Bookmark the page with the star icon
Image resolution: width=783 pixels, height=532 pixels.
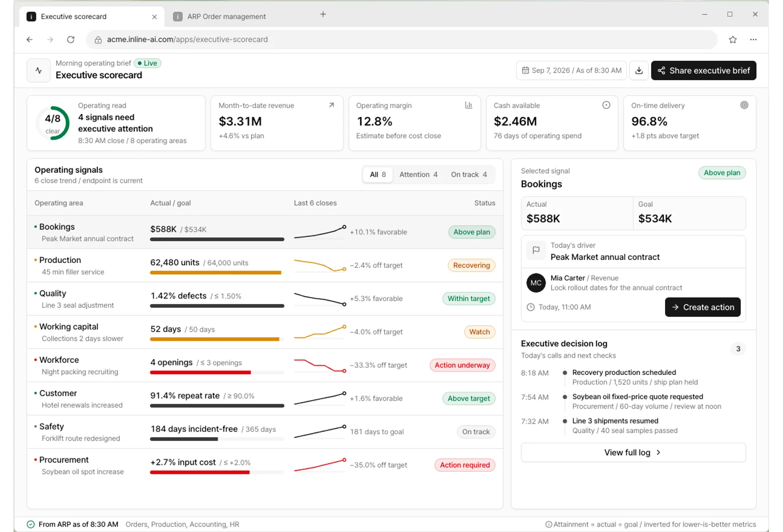point(732,40)
